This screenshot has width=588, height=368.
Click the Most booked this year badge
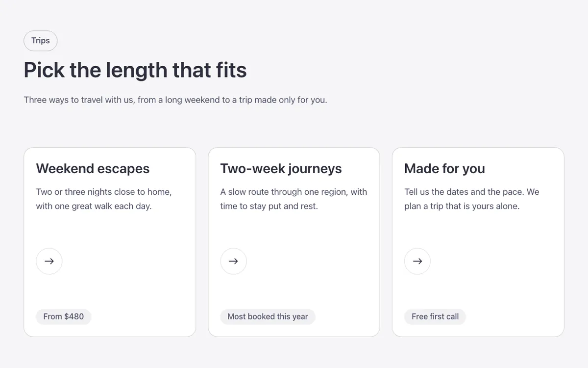coord(268,316)
